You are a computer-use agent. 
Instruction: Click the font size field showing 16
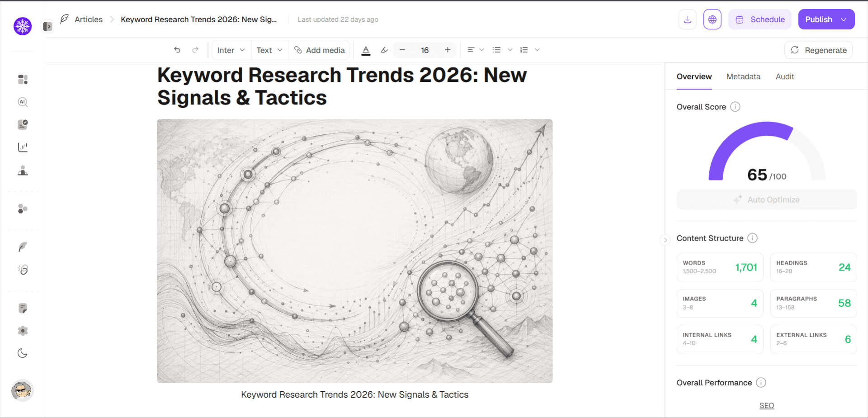(425, 50)
